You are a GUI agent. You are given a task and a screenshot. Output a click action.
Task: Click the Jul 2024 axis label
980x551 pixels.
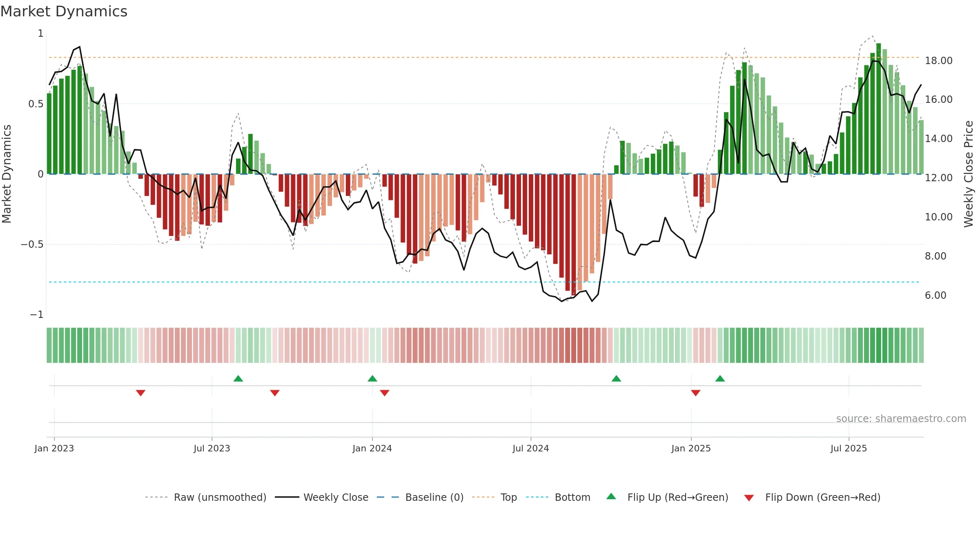coord(531,448)
